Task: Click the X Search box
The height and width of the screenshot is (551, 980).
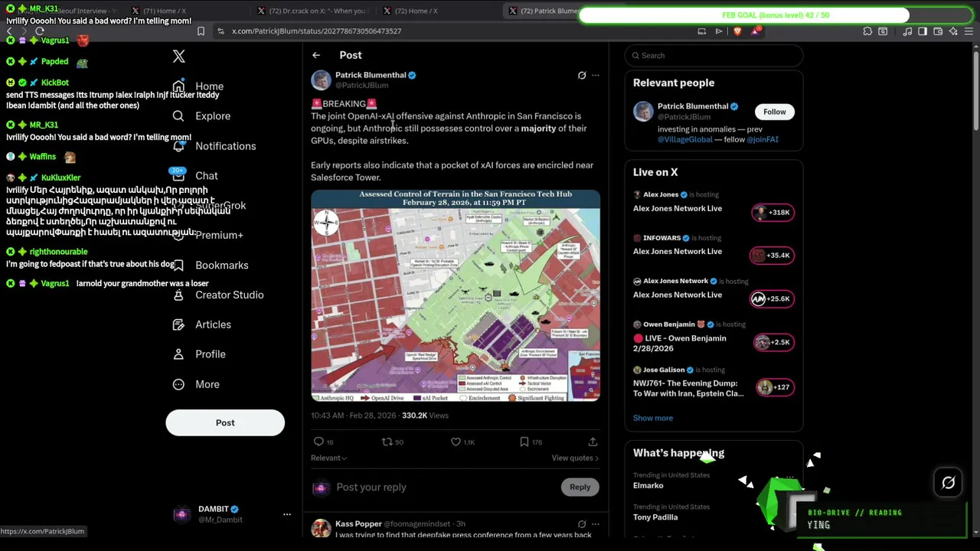Action: point(714,55)
